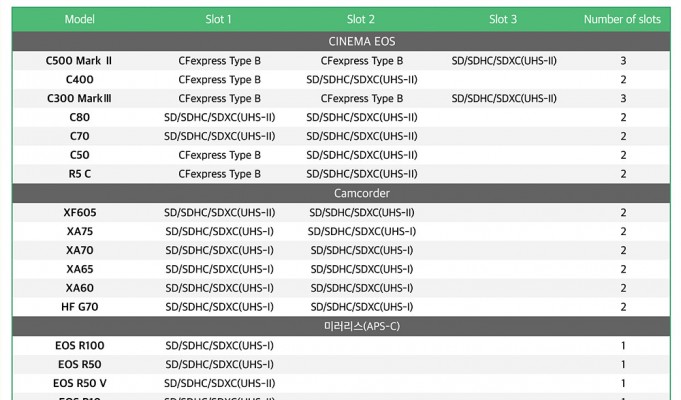Click the Slot 2 column header

click(x=361, y=19)
